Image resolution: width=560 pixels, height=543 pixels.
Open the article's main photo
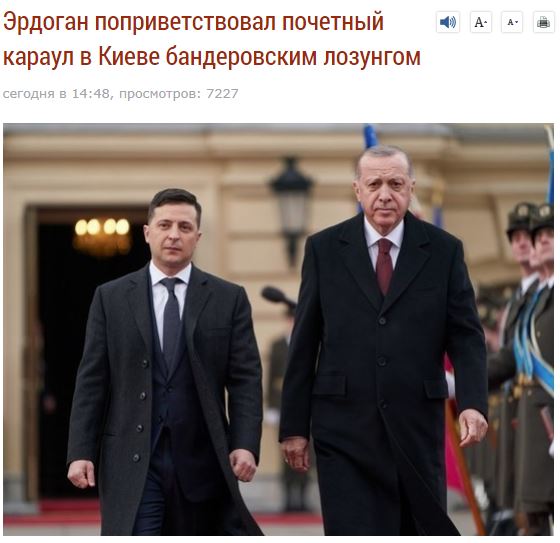pos(279,329)
